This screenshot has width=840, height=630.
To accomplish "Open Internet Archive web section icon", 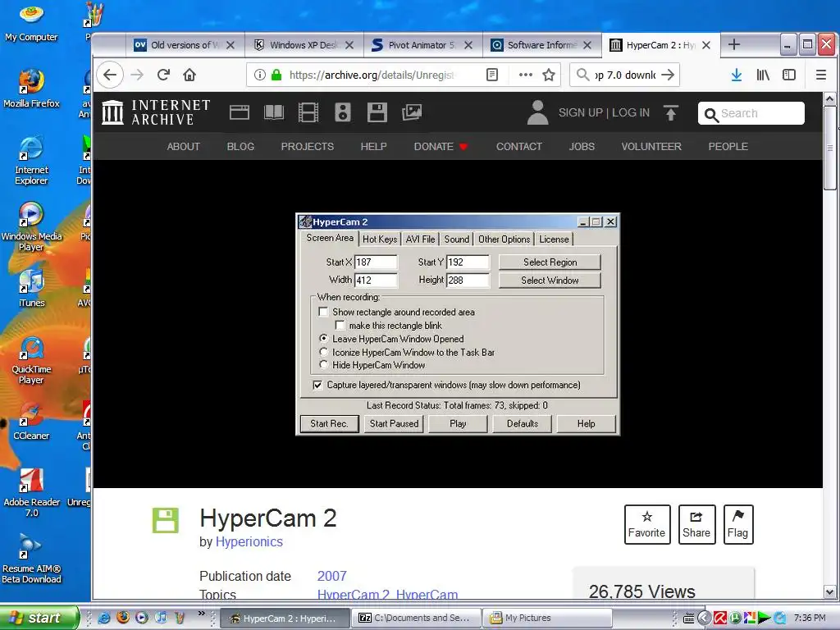I will tap(240, 112).
